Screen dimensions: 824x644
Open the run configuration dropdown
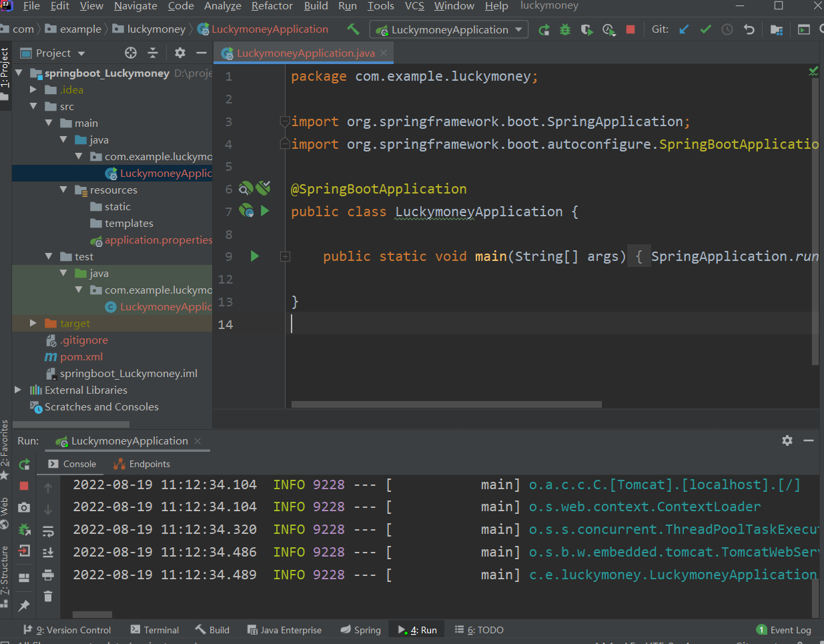pyautogui.click(x=450, y=29)
